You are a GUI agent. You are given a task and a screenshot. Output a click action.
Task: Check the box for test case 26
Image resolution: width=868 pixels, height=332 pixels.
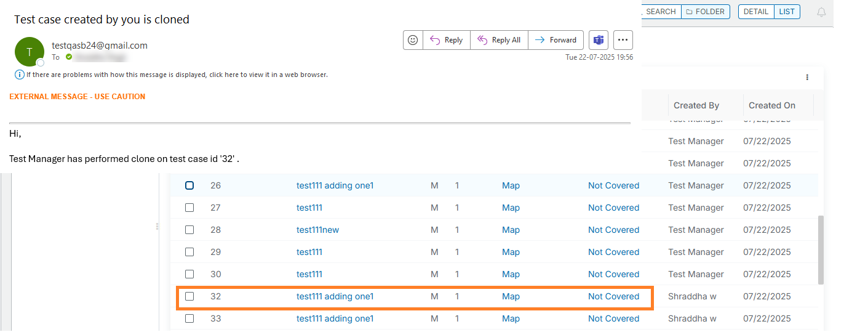[x=189, y=185]
